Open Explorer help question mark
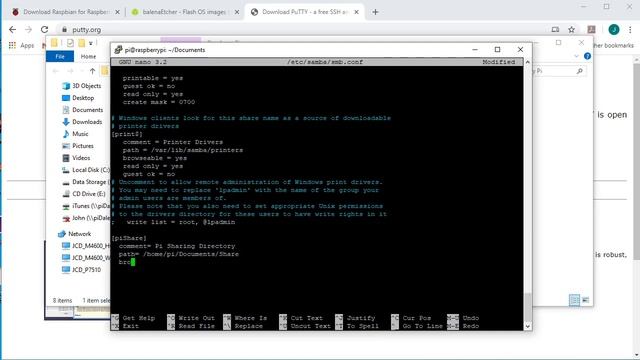This screenshot has width=640, height=360. 587,56
